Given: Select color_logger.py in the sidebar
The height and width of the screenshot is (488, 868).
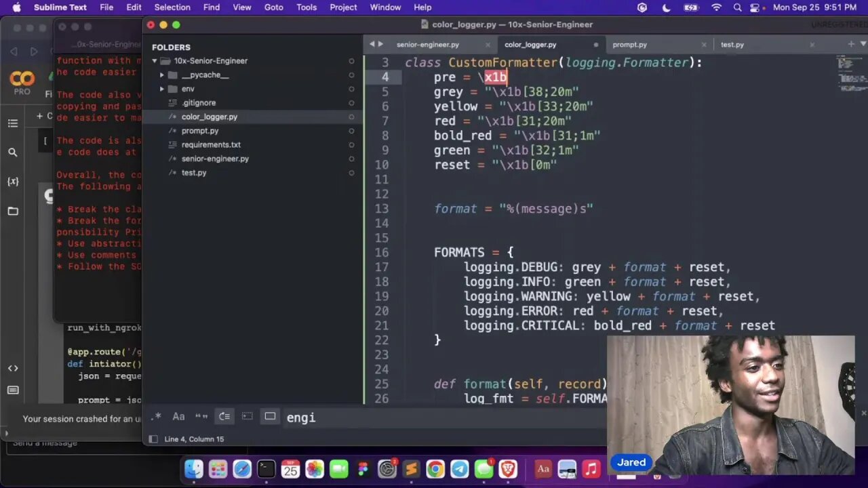Looking at the screenshot, I should click(x=210, y=117).
